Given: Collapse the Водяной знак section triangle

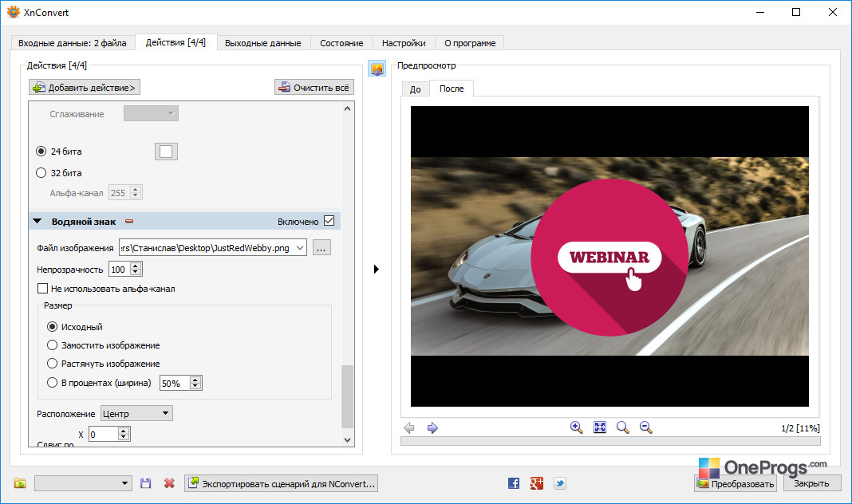Looking at the screenshot, I should (x=37, y=221).
